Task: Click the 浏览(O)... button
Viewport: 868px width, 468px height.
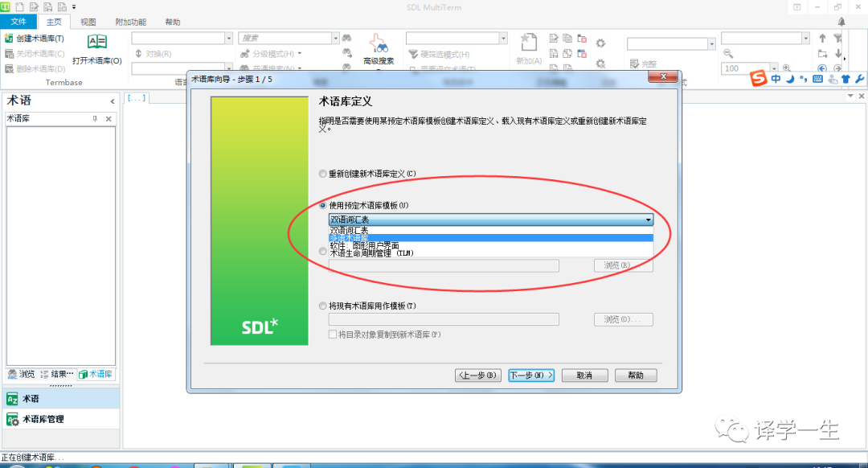Action: 624,319
